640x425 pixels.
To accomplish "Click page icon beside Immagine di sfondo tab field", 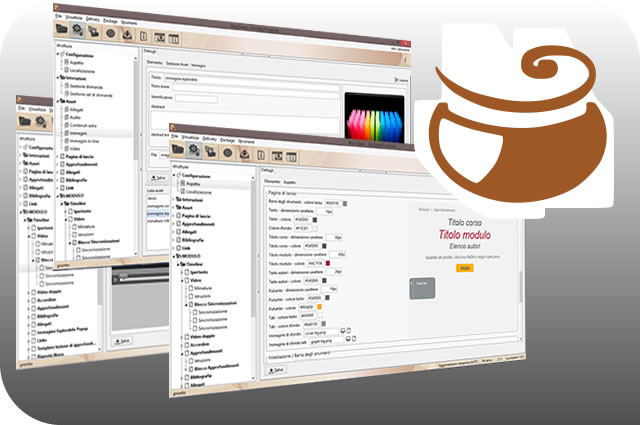I will pyautogui.click(x=354, y=338).
